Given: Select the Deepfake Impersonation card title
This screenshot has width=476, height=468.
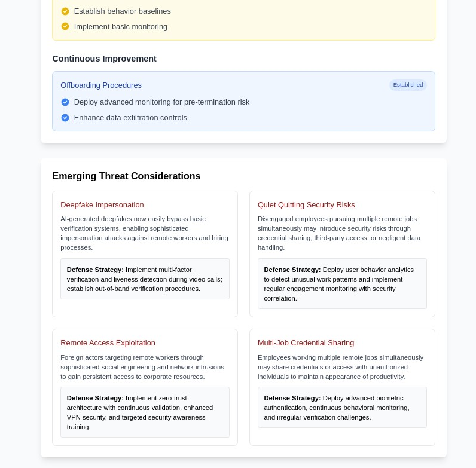Looking at the screenshot, I should (102, 205).
